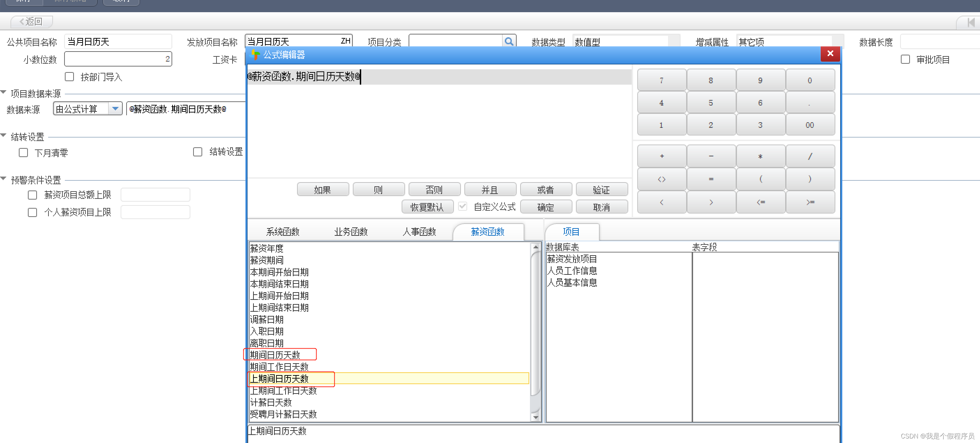Click the 如果 button

pos(322,189)
